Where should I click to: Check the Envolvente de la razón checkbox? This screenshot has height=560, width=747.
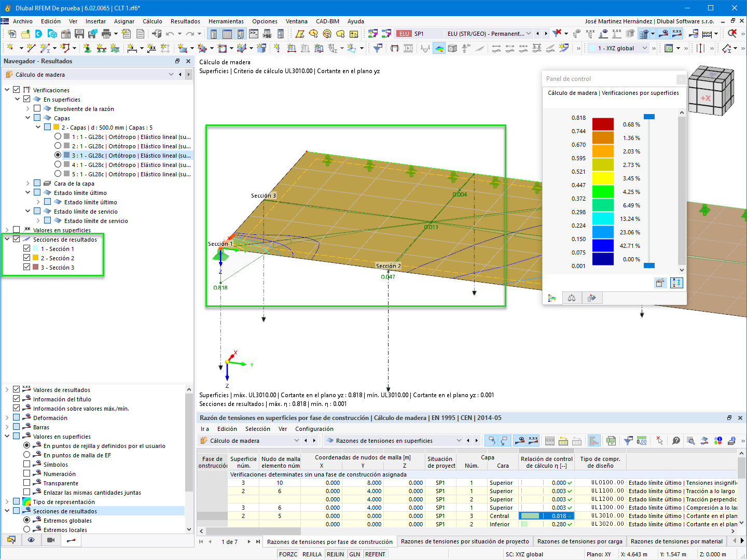[37, 108]
